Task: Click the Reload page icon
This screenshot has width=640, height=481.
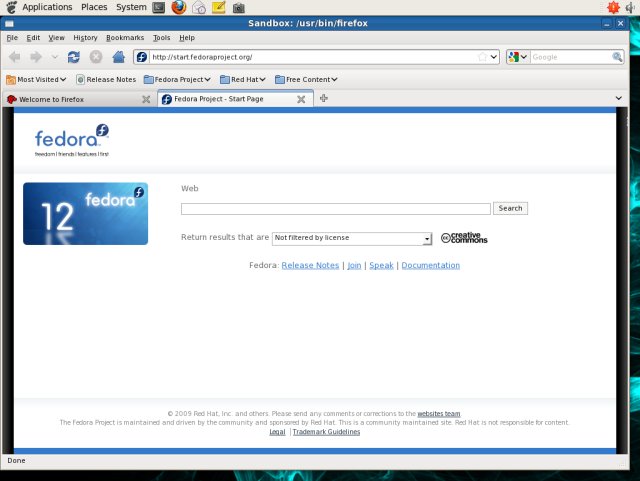Action: tap(74, 57)
